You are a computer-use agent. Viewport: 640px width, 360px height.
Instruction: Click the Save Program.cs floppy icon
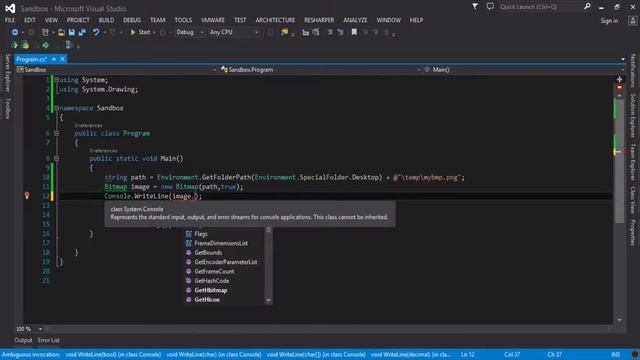[71, 32]
